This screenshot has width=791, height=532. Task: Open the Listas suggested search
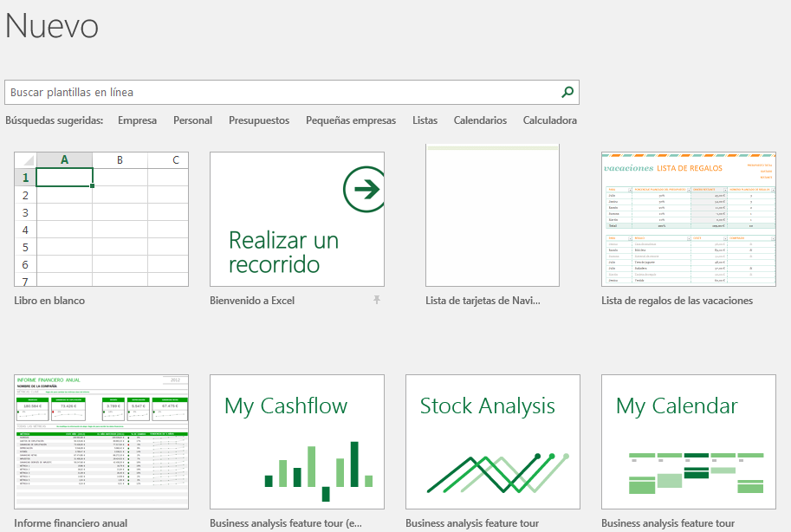click(425, 120)
